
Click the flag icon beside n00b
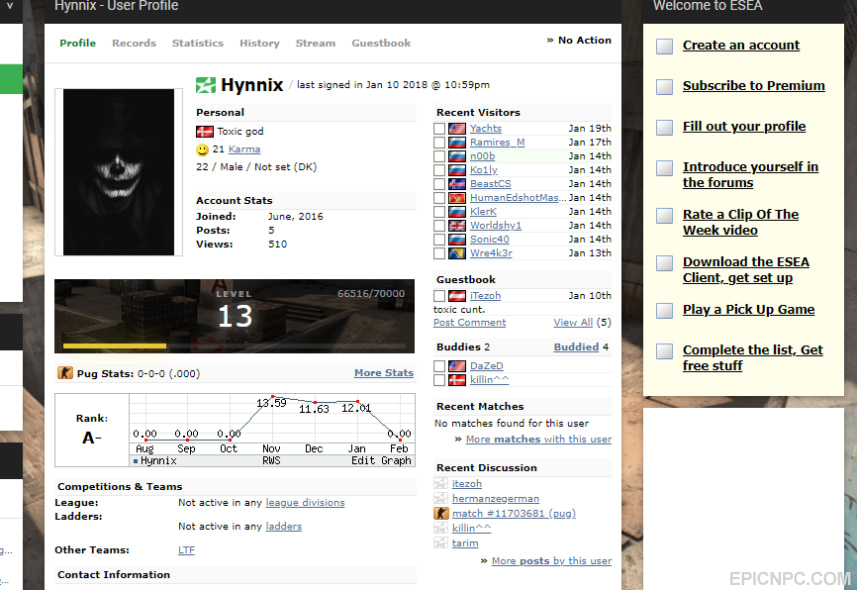coord(457,156)
